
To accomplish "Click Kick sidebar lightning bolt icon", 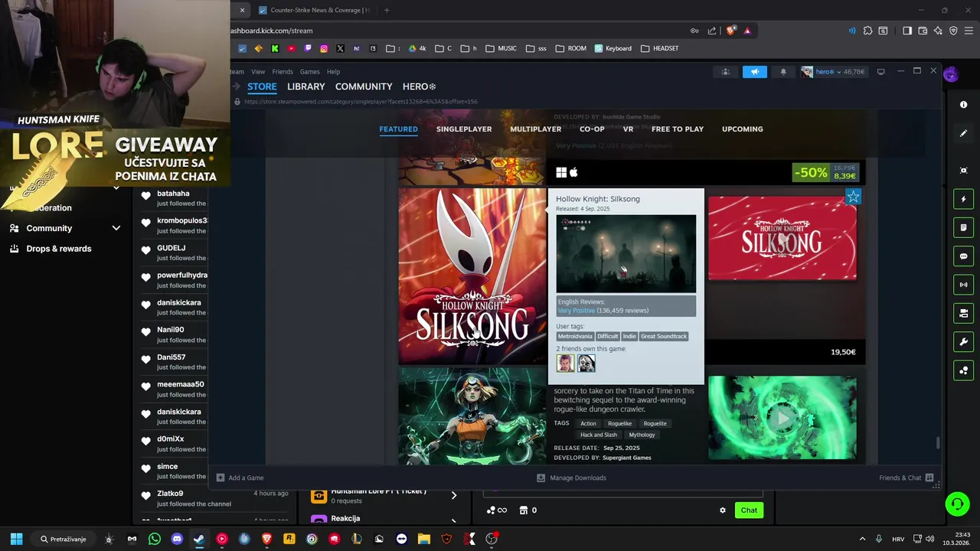I will coord(963,199).
